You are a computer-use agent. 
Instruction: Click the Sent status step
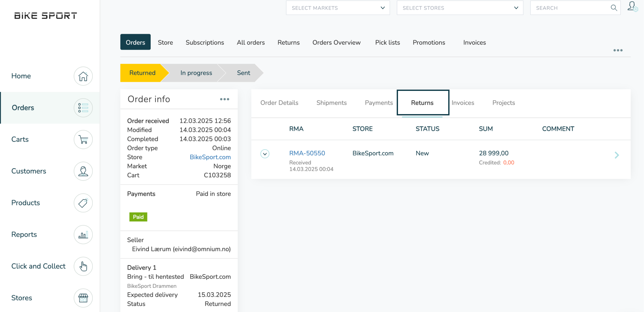(x=243, y=73)
